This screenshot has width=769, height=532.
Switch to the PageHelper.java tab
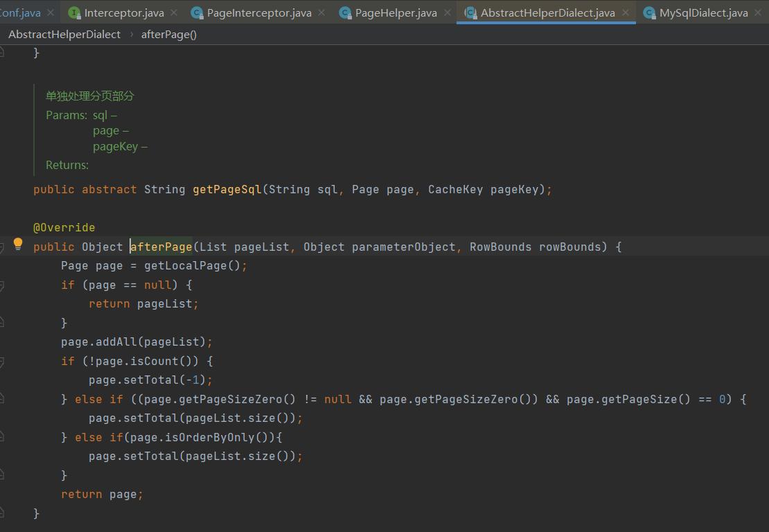(x=396, y=12)
